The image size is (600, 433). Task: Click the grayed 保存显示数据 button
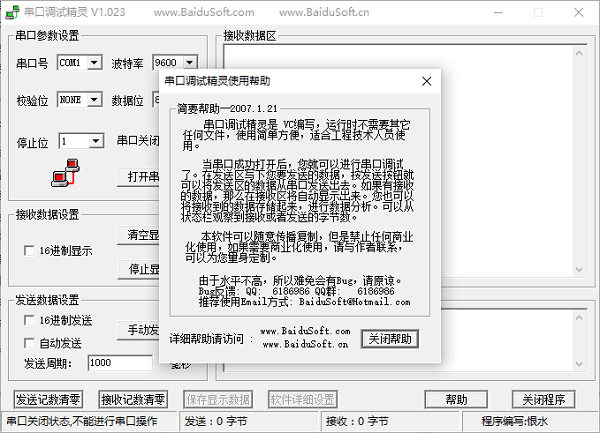(218, 400)
